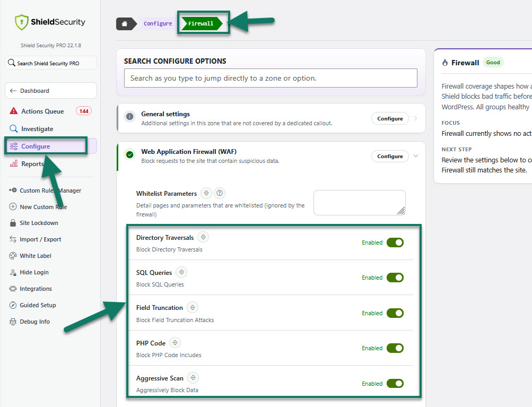Screen dimensions: 532x407
Task: Click the Good status badge
Action: (x=493, y=63)
